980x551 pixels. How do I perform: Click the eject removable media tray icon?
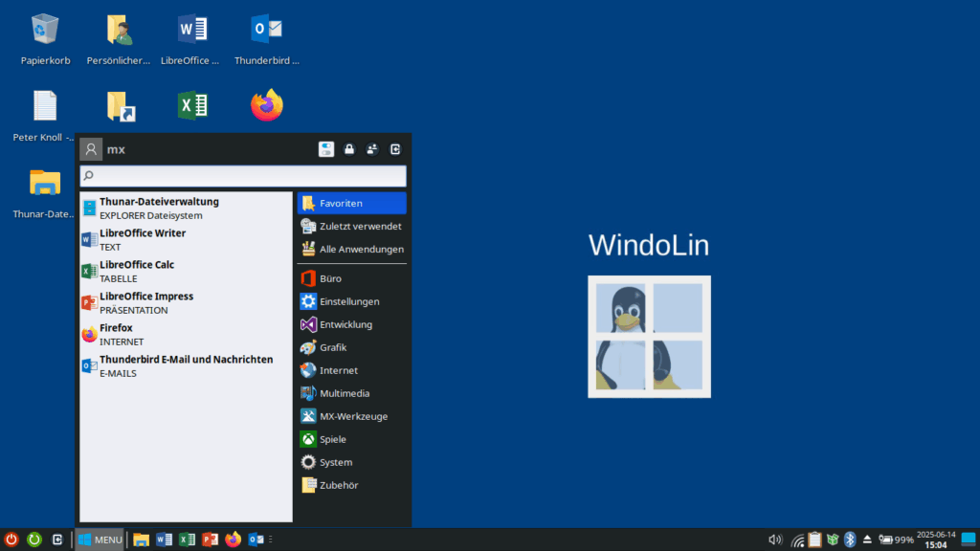tap(867, 540)
